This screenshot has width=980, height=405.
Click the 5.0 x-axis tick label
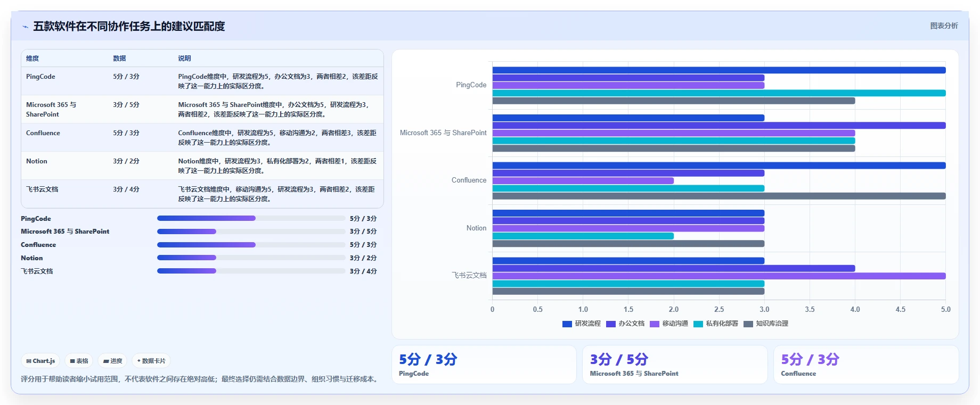pyautogui.click(x=945, y=309)
